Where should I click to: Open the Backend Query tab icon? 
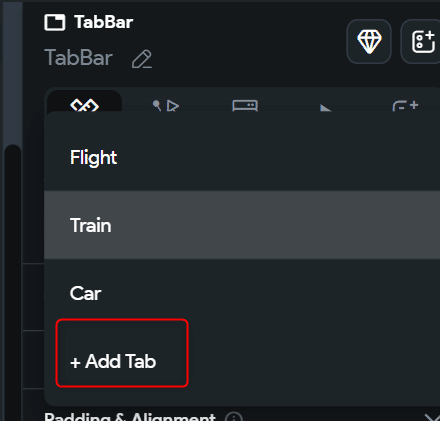(x=245, y=106)
